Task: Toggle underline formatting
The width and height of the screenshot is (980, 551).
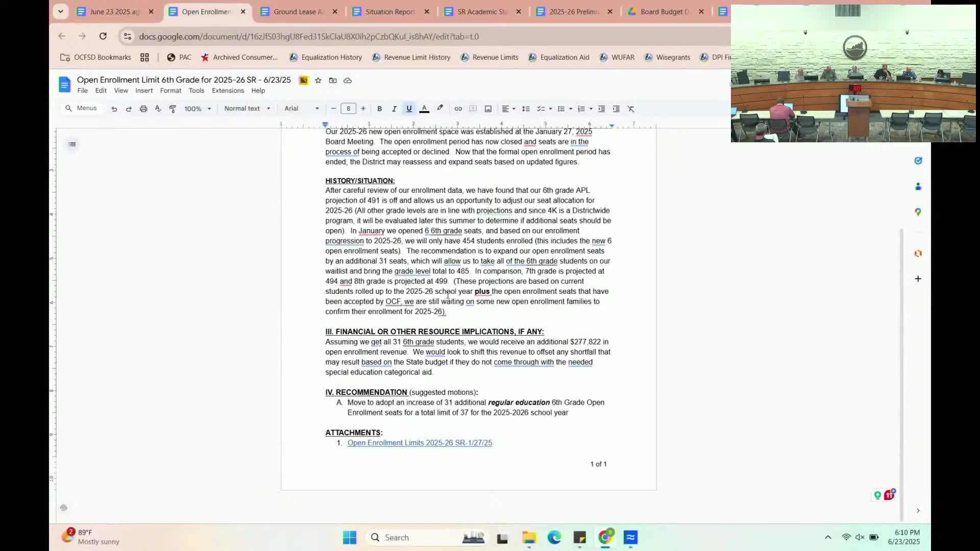Action: point(409,109)
